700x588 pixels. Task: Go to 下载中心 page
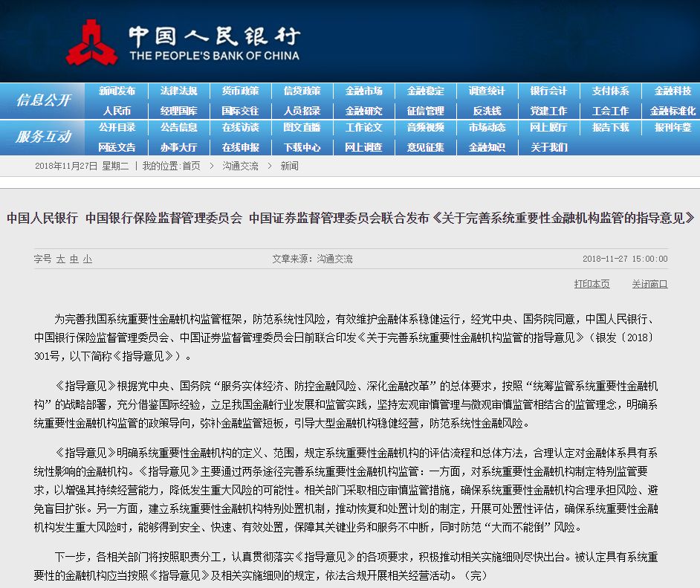point(302,147)
